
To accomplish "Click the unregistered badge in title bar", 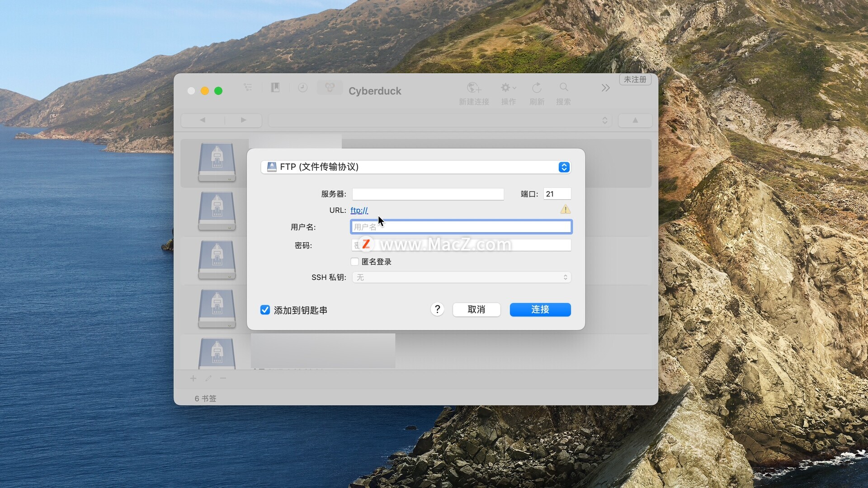I will coord(635,80).
